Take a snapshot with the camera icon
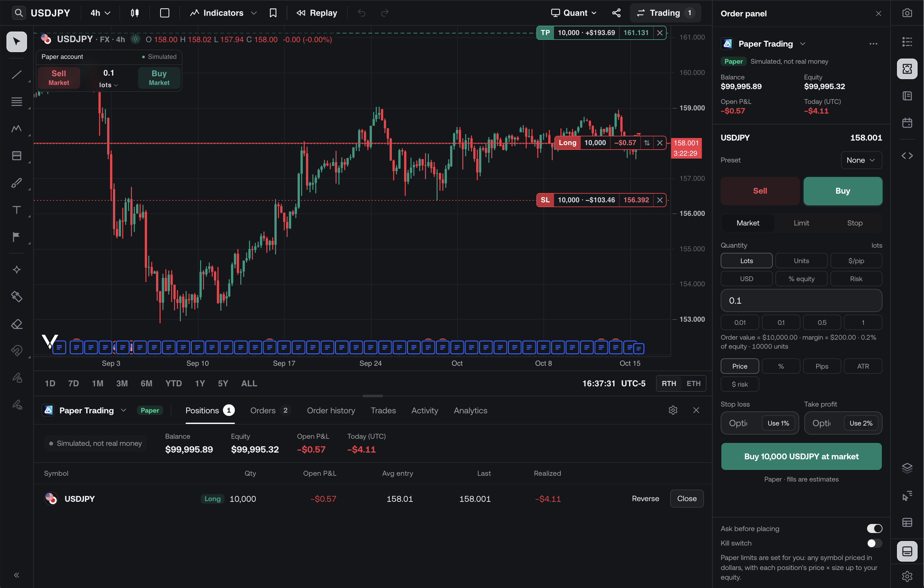 [x=907, y=13]
